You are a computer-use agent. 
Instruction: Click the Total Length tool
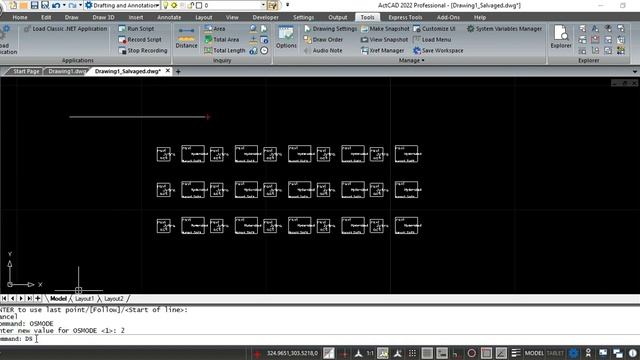[224, 50]
